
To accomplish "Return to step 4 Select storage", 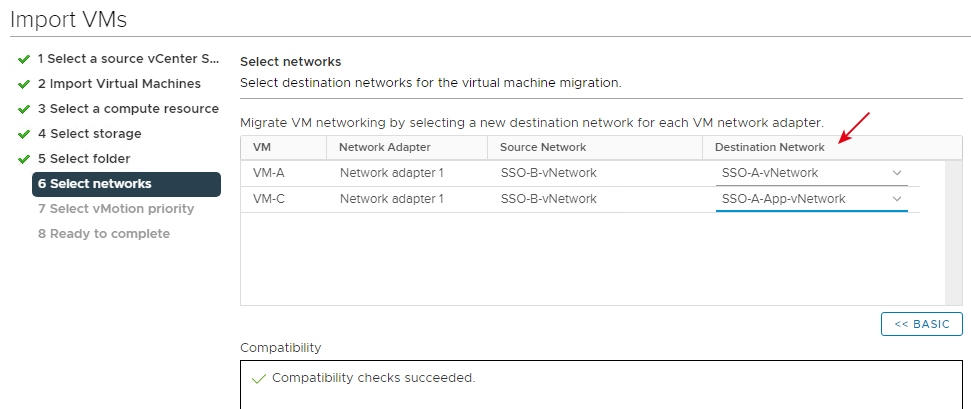I will click(90, 134).
